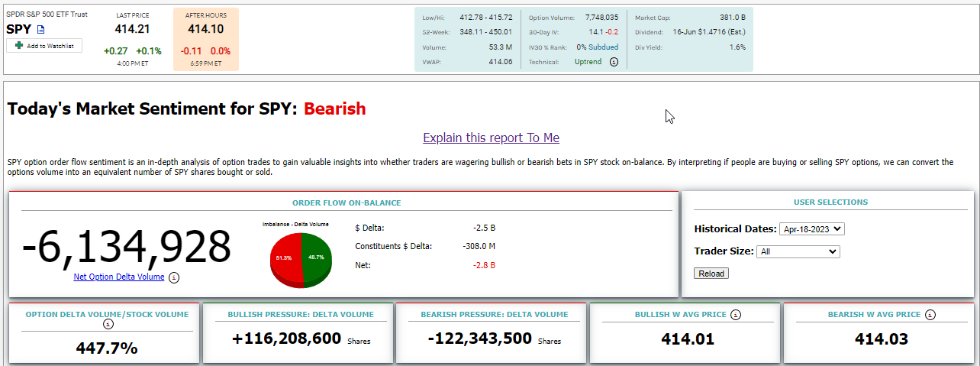The width and height of the screenshot is (980, 366).
Task: Click the green 48.7% pie slice
Action: [x=318, y=257]
